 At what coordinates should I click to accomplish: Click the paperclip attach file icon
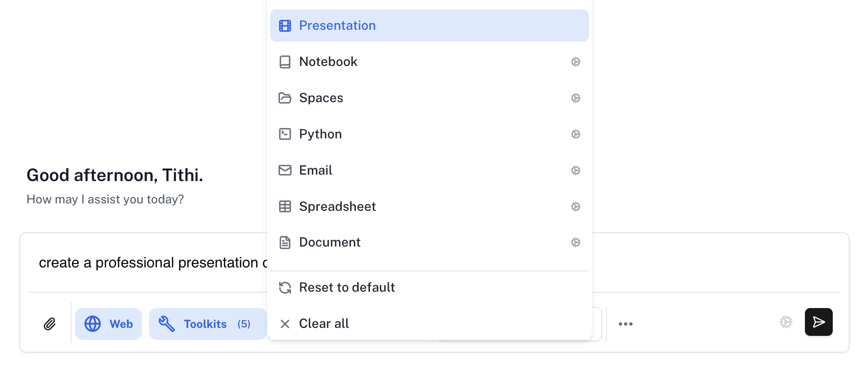[x=50, y=324]
